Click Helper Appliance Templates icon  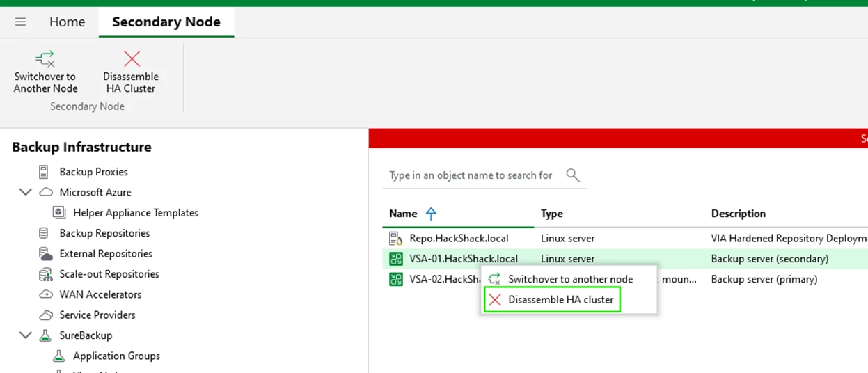click(60, 213)
